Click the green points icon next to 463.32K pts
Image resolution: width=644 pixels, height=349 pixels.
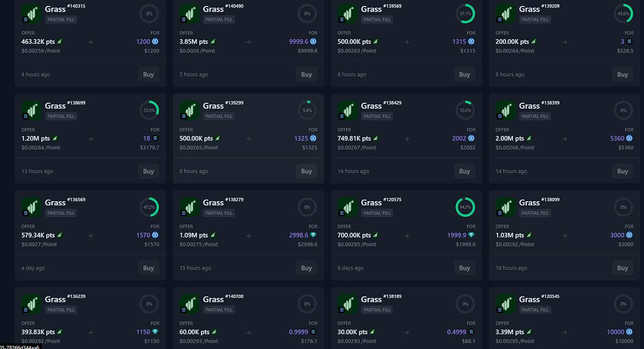[x=60, y=41]
